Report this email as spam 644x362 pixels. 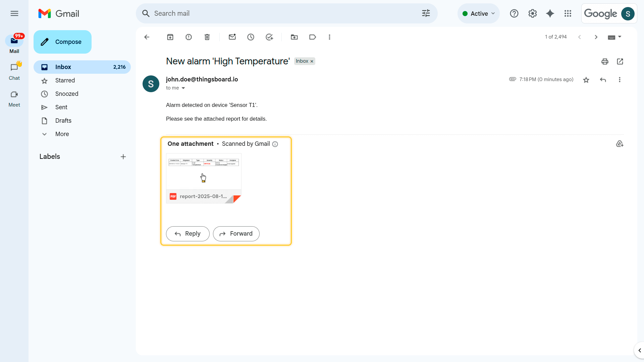[189, 37]
